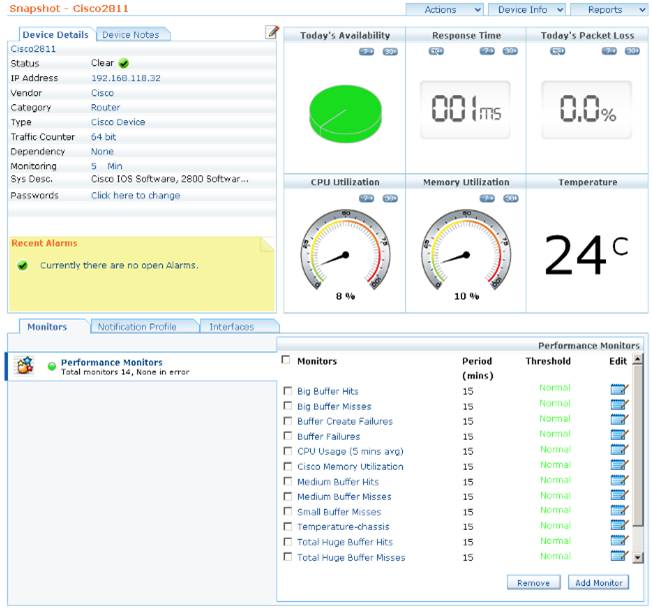Open 7-day report icon for CPU Utilization

[366, 198]
